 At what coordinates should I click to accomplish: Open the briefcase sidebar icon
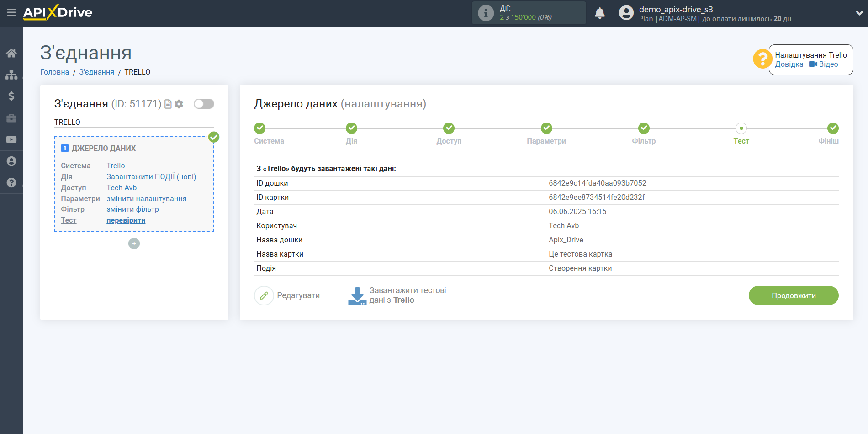coord(11,118)
